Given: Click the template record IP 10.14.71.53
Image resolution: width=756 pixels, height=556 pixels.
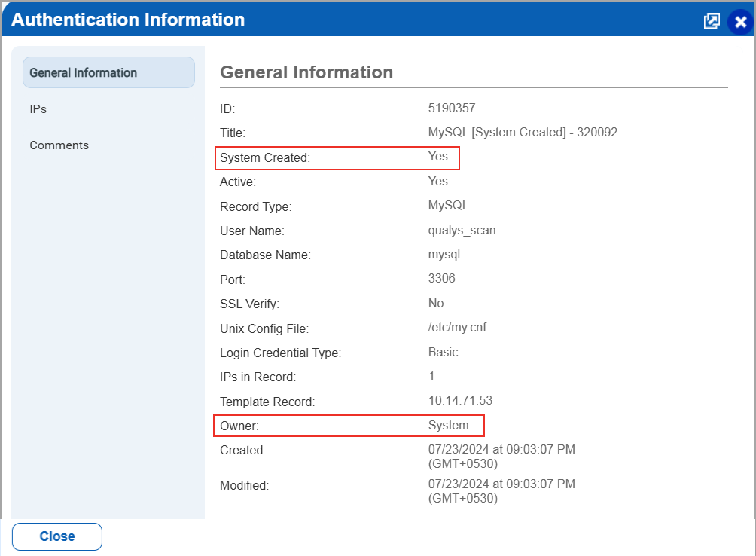Looking at the screenshot, I should point(460,401).
